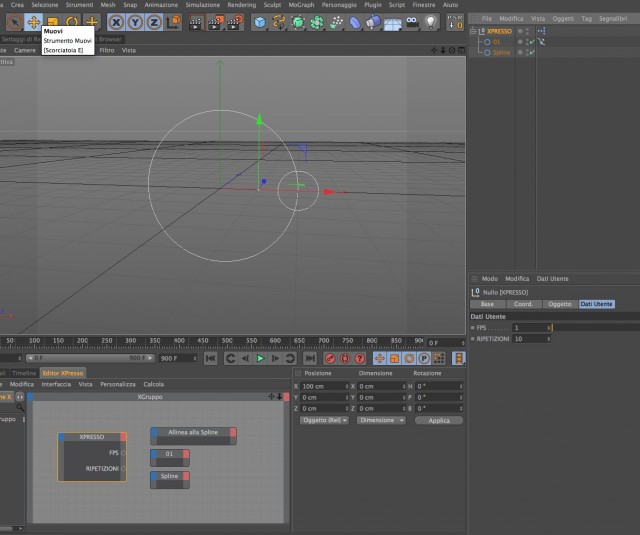This screenshot has width=640, height=535.
Task: Toggle the Z axis lock
Action: pyautogui.click(x=154, y=22)
